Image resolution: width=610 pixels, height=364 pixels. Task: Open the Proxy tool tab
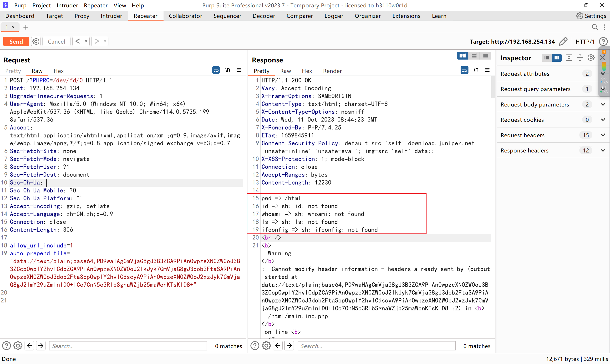[82, 16]
